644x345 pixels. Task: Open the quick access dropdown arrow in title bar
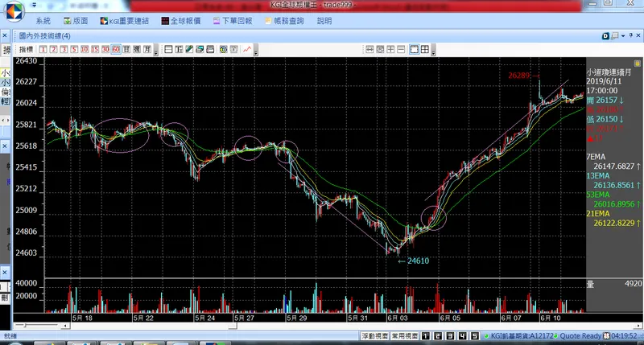(34, 6)
